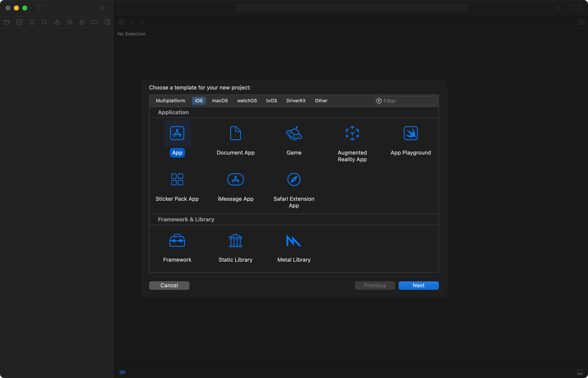Switch to the DriverKit tab
This screenshot has height=378, width=588.
[296, 101]
